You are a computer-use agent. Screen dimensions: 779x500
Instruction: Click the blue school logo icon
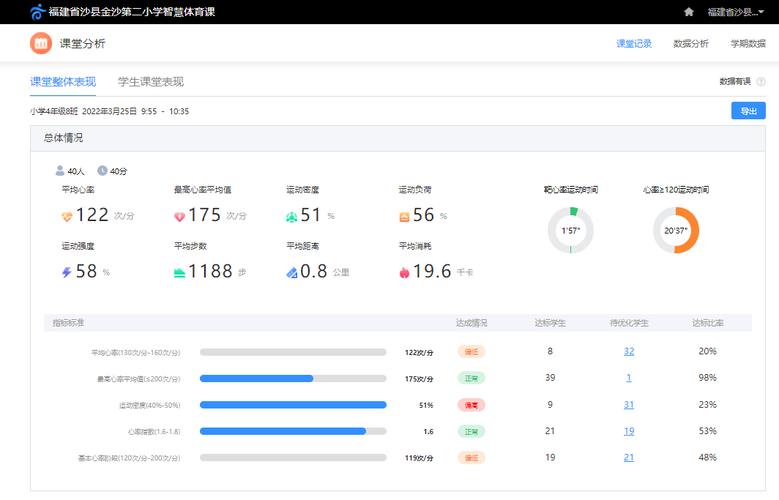point(37,11)
